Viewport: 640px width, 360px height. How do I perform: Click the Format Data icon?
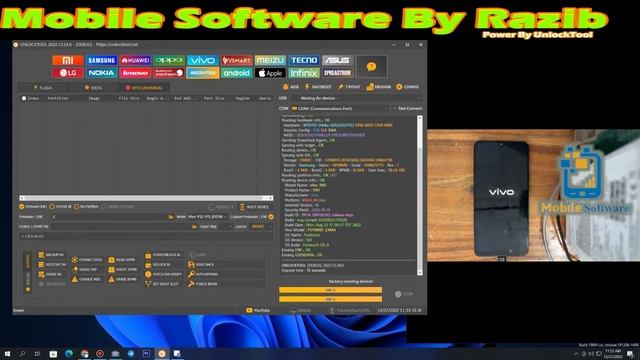75,260
